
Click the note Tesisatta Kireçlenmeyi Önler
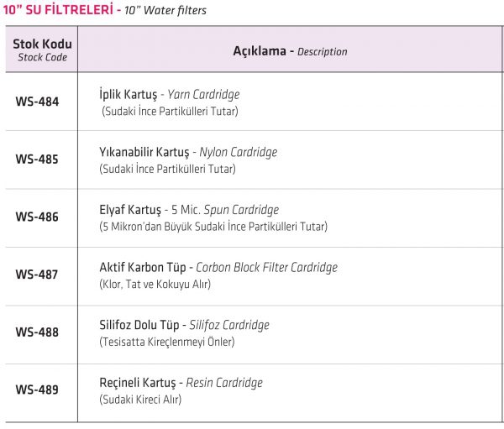click(x=167, y=342)
